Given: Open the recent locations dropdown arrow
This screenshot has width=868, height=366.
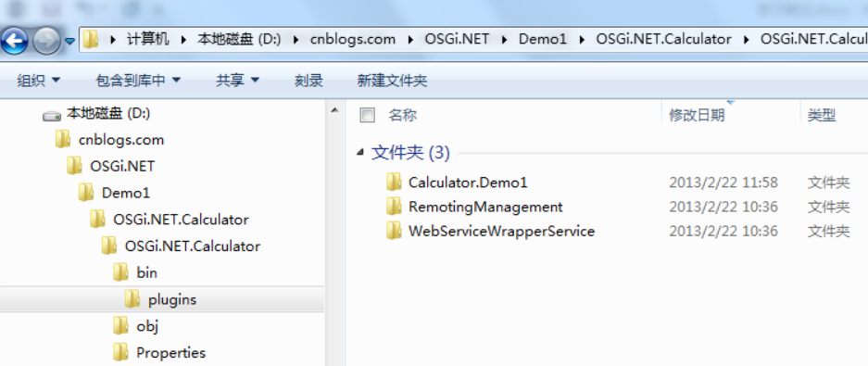Looking at the screenshot, I should [x=69, y=41].
